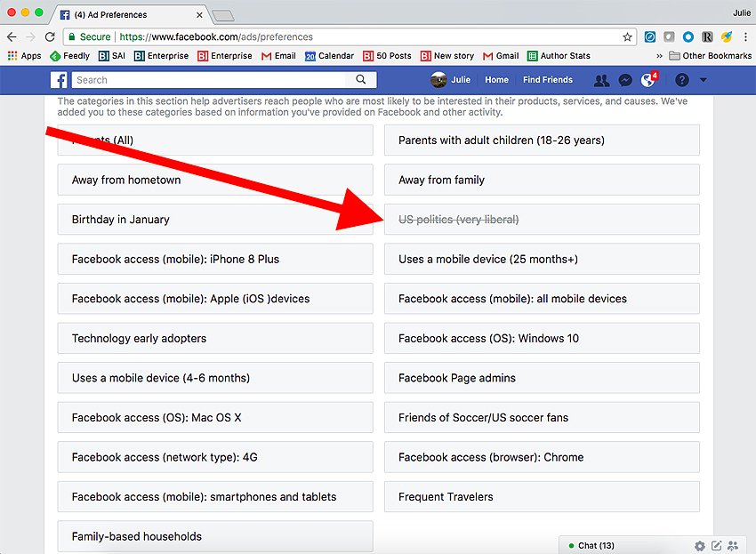Open the Help question mark icon
Viewport: 756px width, 554px height.
tap(682, 80)
